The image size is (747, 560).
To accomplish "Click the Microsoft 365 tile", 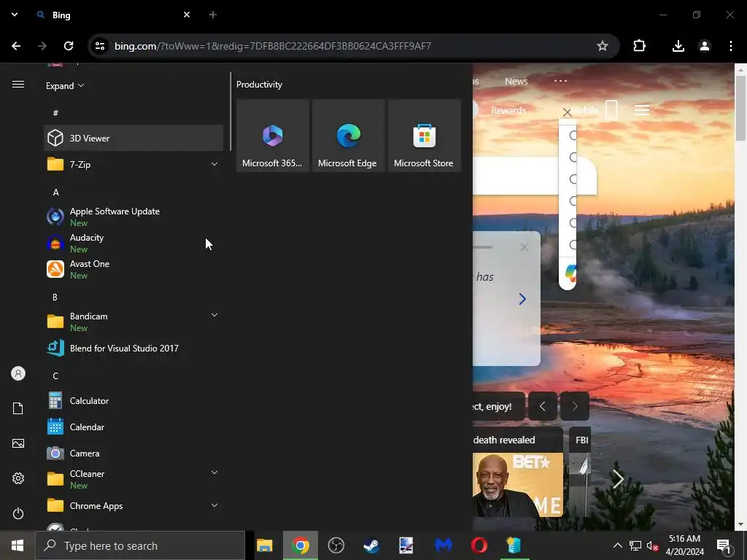I will pos(273,136).
